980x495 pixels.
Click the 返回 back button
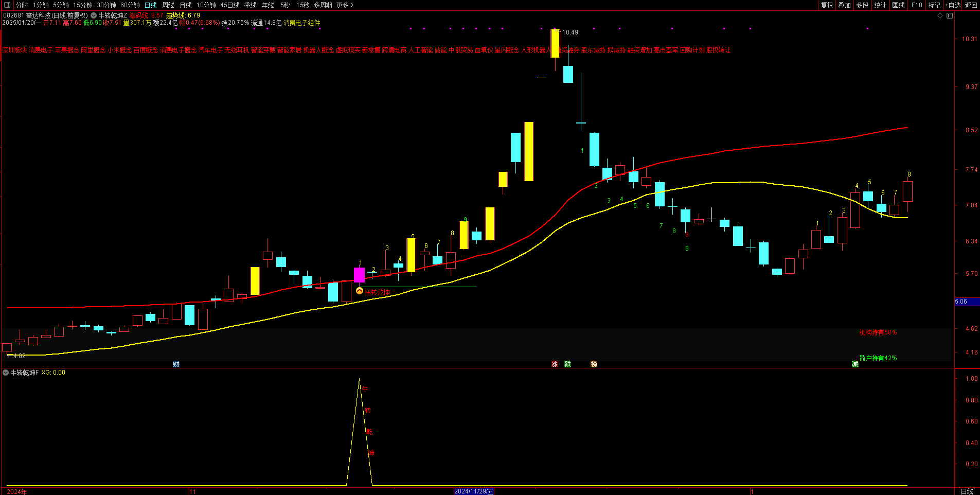pos(971,5)
